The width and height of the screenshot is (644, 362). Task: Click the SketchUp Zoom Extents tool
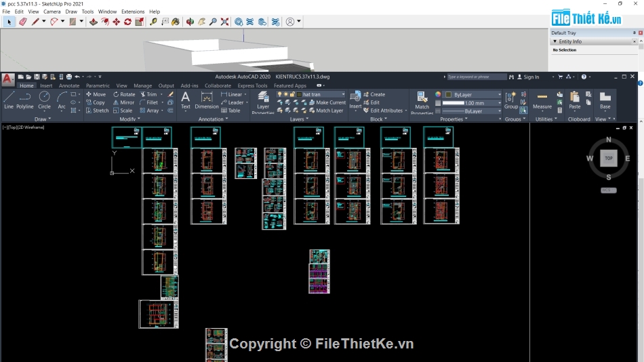tap(224, 22)
